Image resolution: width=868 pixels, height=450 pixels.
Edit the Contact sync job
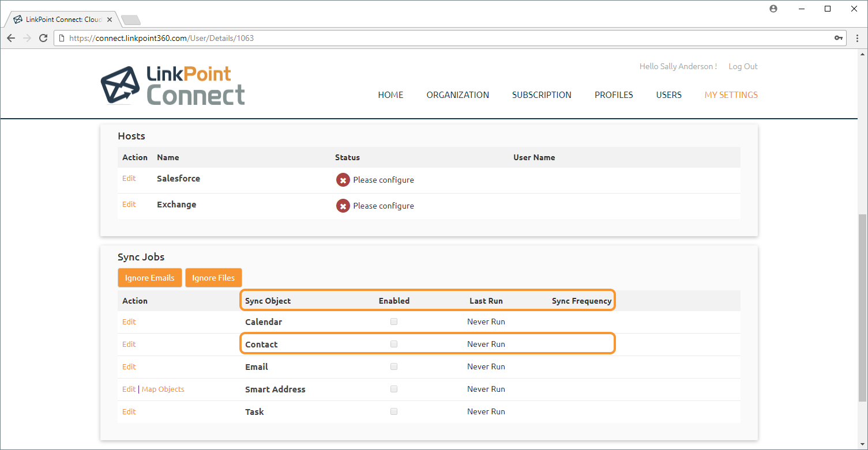(129, 344)
